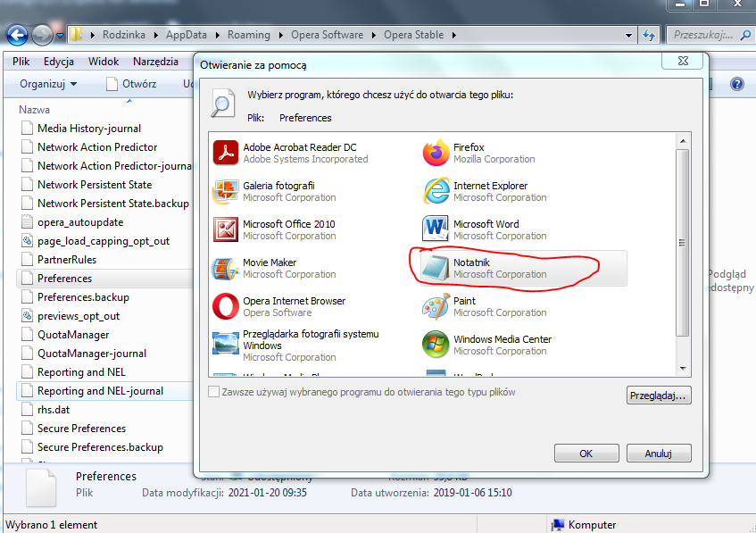Open the Organizuj dropdown menu
The width and height of the screenshot is (756, 533).
[48, 84]
